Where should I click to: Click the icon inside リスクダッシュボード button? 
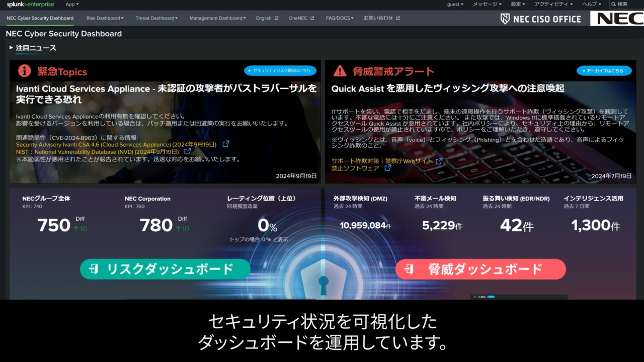pos(94,269)
